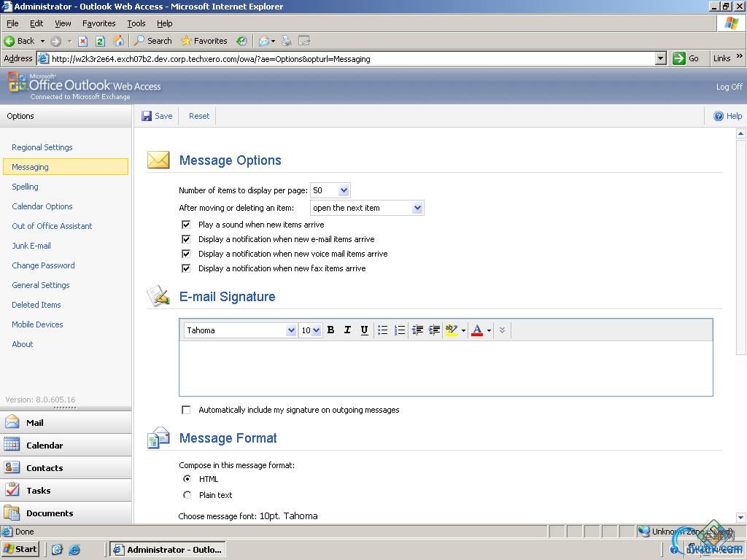The width and height of the screenshot is (747, 560).
Task: Click the Documents icon in navigation
Action: click(x=12, y=513)
